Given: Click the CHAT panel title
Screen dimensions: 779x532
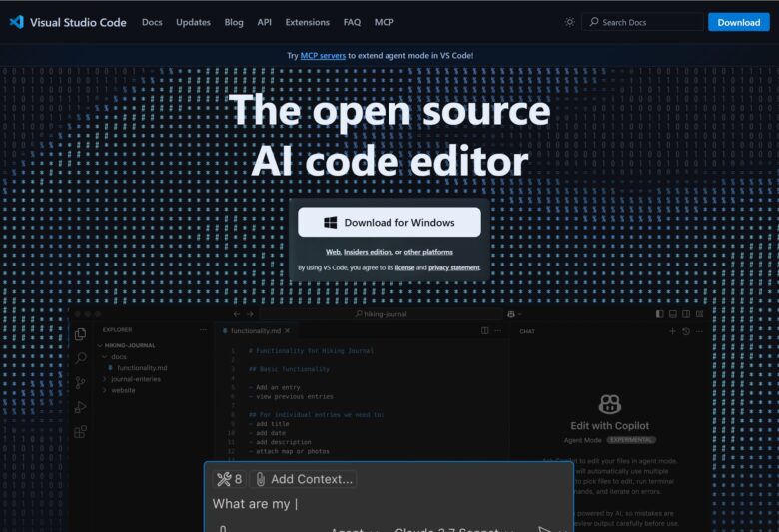Looking at the screenshot, I should click(x=527, y=331).
